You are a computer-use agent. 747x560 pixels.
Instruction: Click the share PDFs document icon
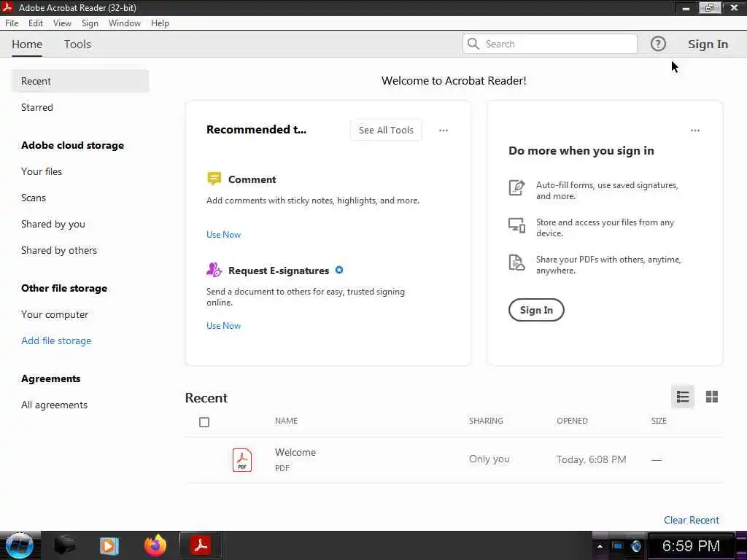point(516,262)
